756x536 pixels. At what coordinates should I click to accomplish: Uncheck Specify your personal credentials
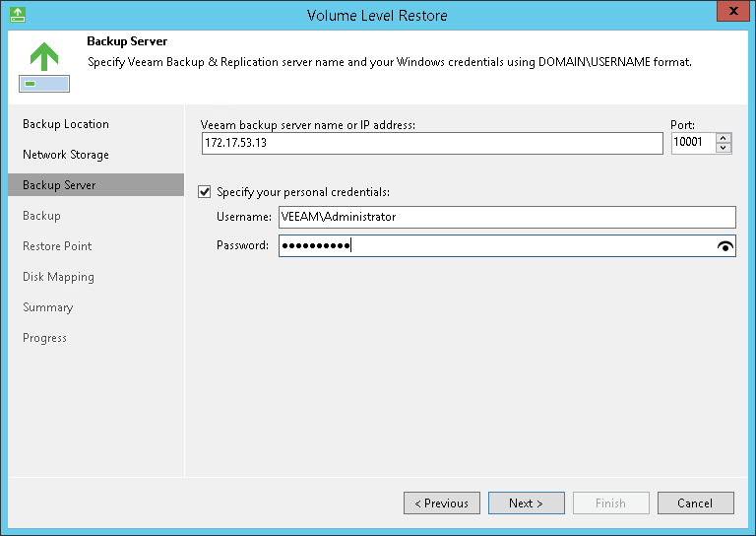(205, 192)
